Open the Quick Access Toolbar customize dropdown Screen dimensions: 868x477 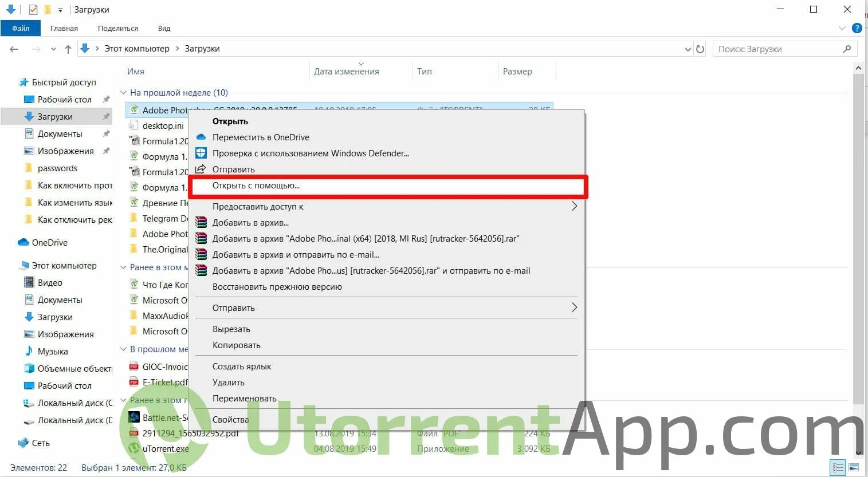click(x=60, y=10)
